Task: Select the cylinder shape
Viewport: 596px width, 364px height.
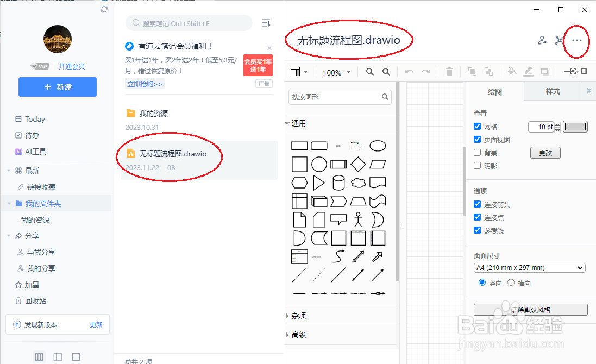Action: pos(338,183)
